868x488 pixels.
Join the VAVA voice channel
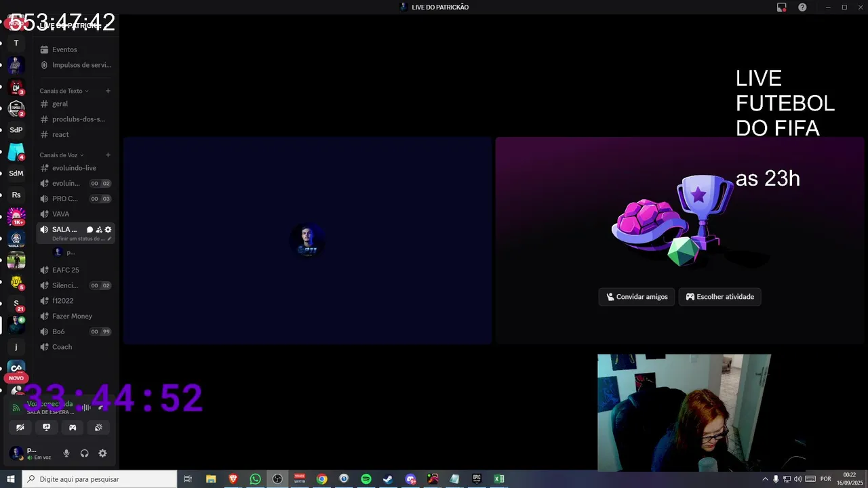point(75,214)
